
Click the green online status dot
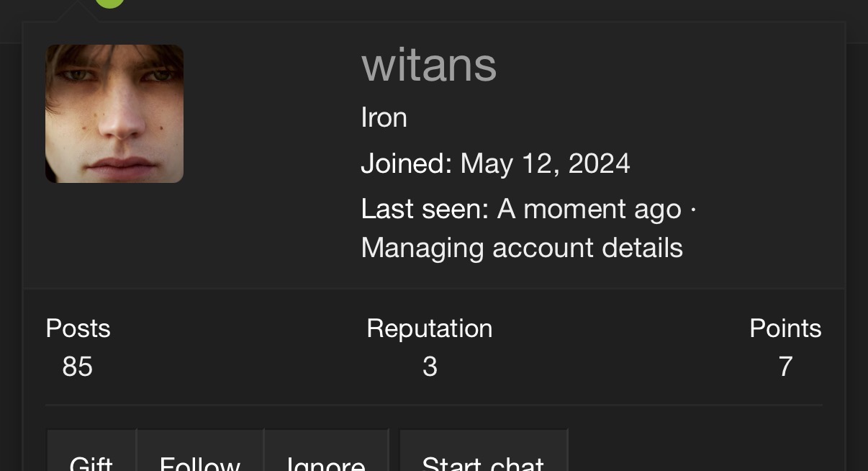(x=109, y=2)
